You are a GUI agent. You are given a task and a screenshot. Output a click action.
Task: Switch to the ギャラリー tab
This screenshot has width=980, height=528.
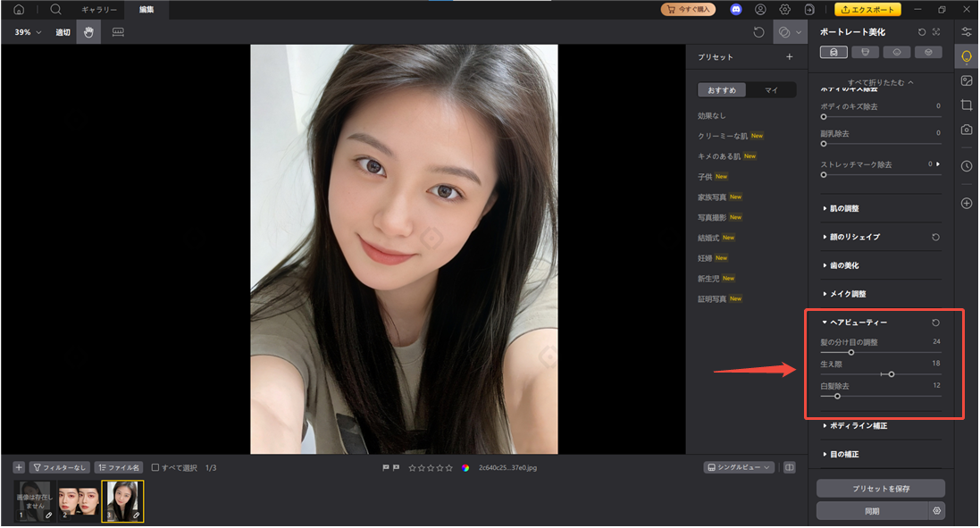(x=99, y=10)
